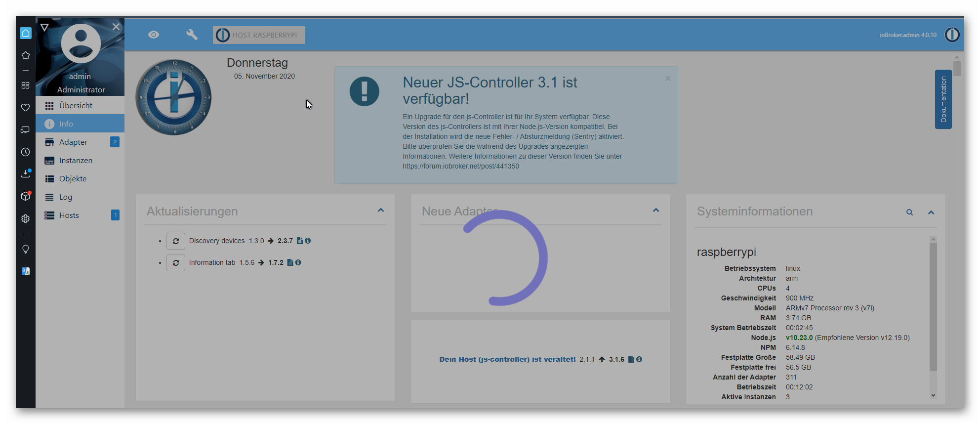Image resolution: width=980 pixels, height=424 pixels.
Task: Open the triangle dropdown above the admin avatar
Action: (44, 27)
